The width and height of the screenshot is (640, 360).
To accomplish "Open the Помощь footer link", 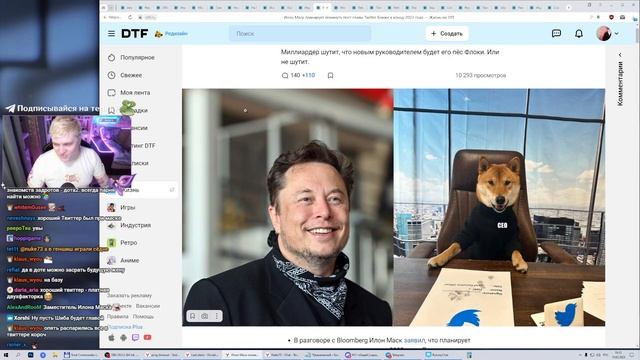I will (143, 316).
